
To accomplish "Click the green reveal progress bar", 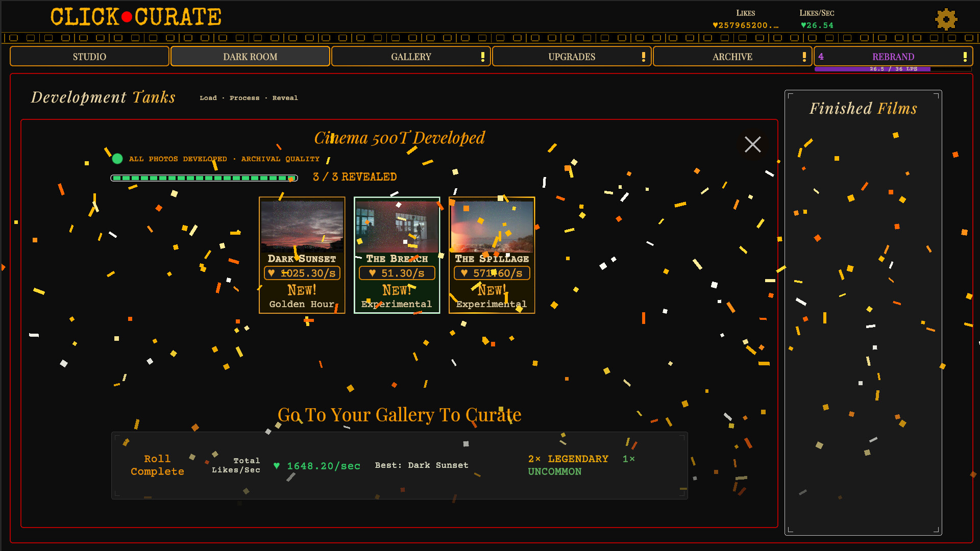I will [x=204, y=178].
